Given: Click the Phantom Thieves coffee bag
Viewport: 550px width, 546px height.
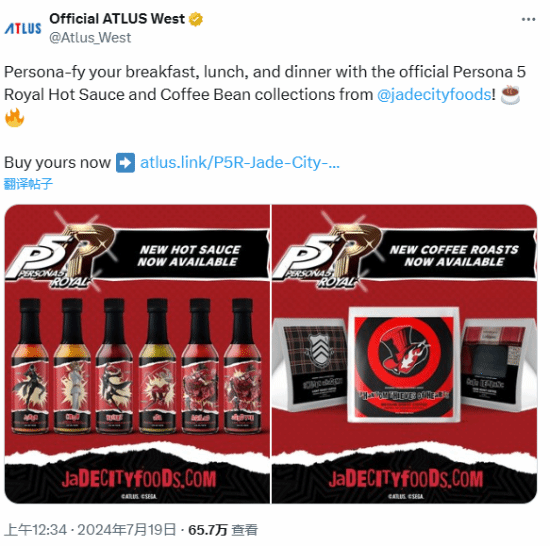Looking at the screenshot, I should tap(403, 365).
